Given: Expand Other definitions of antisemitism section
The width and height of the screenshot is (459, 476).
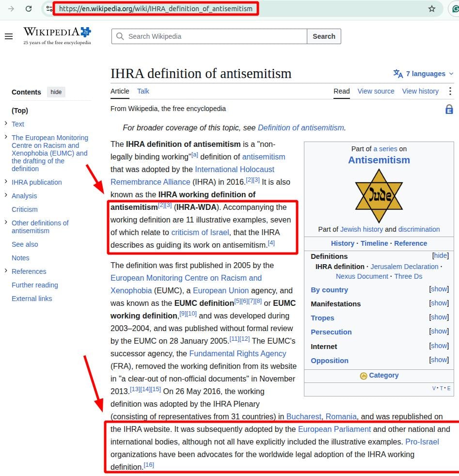Looking at the screenshot, I should pyautogui.click(x=6, y=222).
